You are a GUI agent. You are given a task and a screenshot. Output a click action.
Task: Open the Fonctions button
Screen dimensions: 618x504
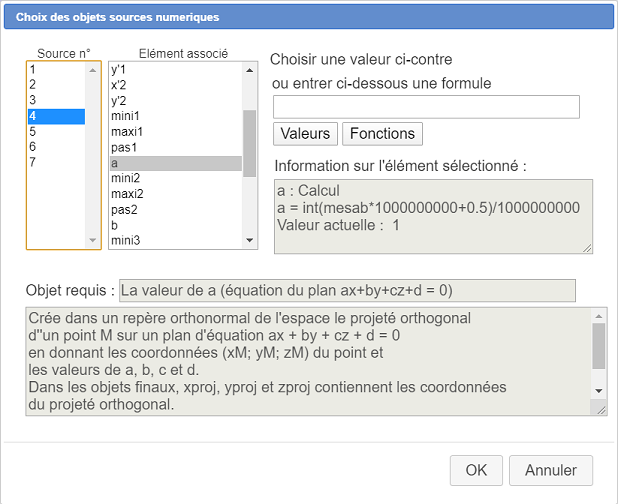click(x=382, y=134)
